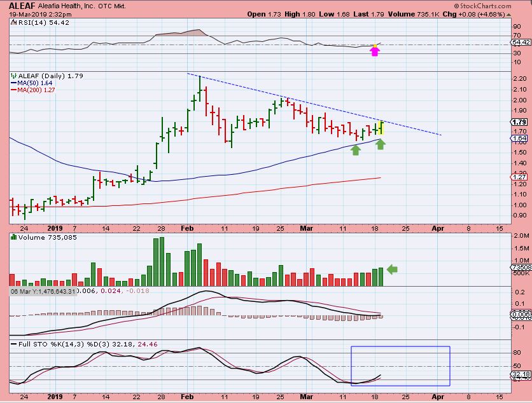The height and width of the screenshot is (403, 532).
Task: Click the 90 level label on the RSI axis
Action: (517, 27)
